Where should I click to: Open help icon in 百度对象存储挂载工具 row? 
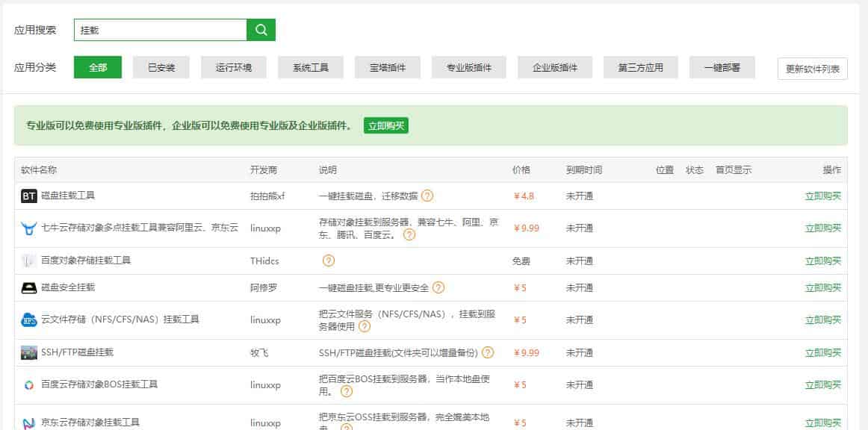329,261
